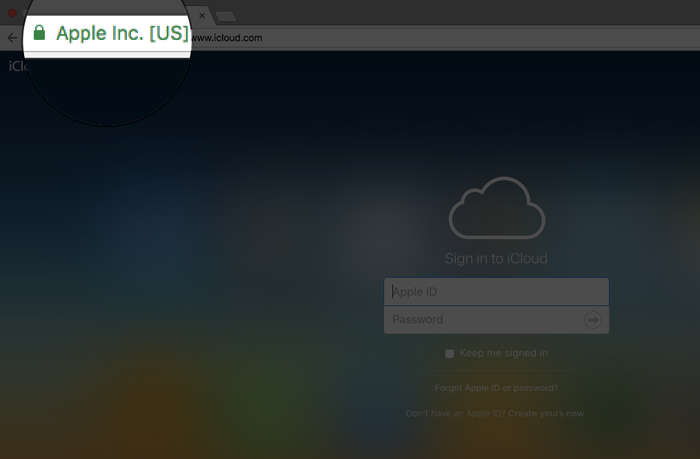Go back with the browser back arrow

12,38
